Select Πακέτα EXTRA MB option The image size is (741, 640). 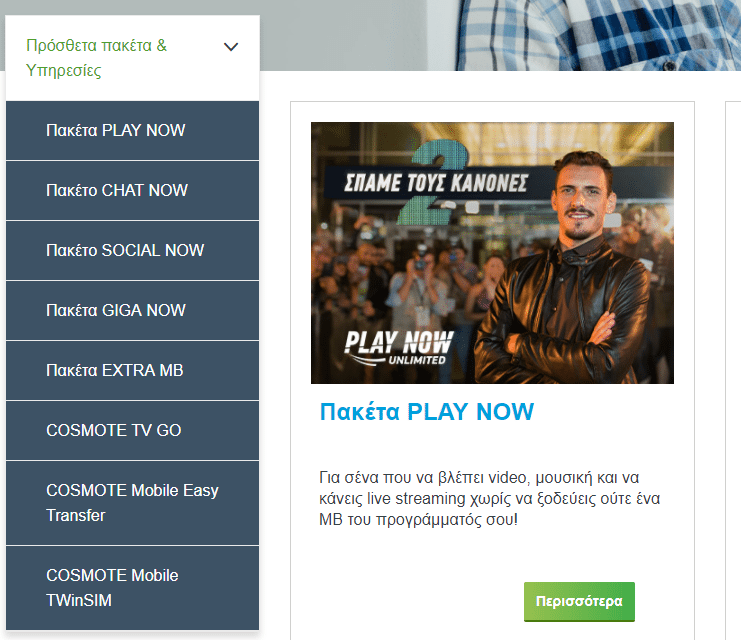132,371
